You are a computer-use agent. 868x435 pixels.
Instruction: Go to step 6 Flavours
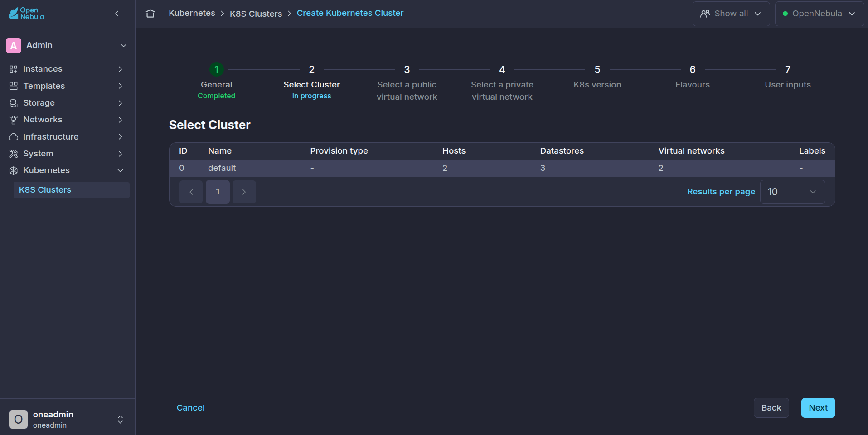pyautogui.click(x=692, y=76)
